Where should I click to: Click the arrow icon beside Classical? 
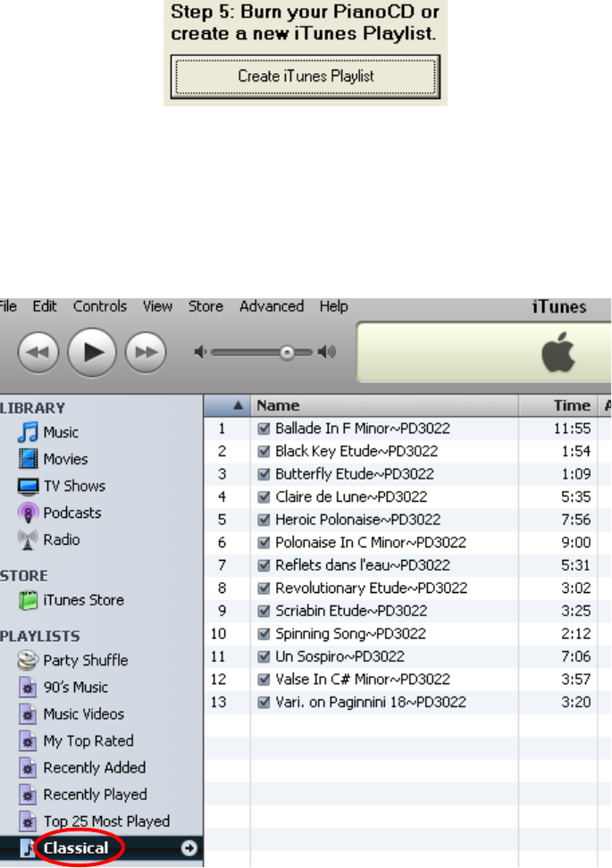coord(189,848)
